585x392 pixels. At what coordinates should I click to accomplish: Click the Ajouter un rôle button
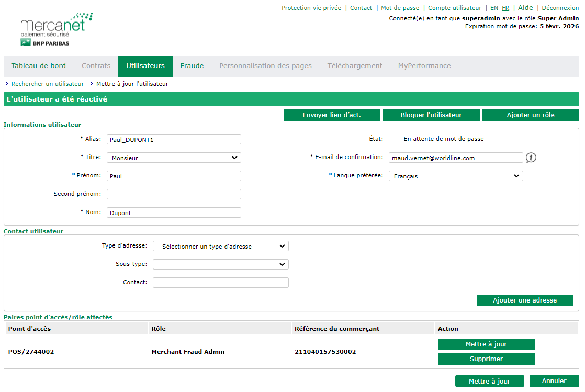coord(531,115)
